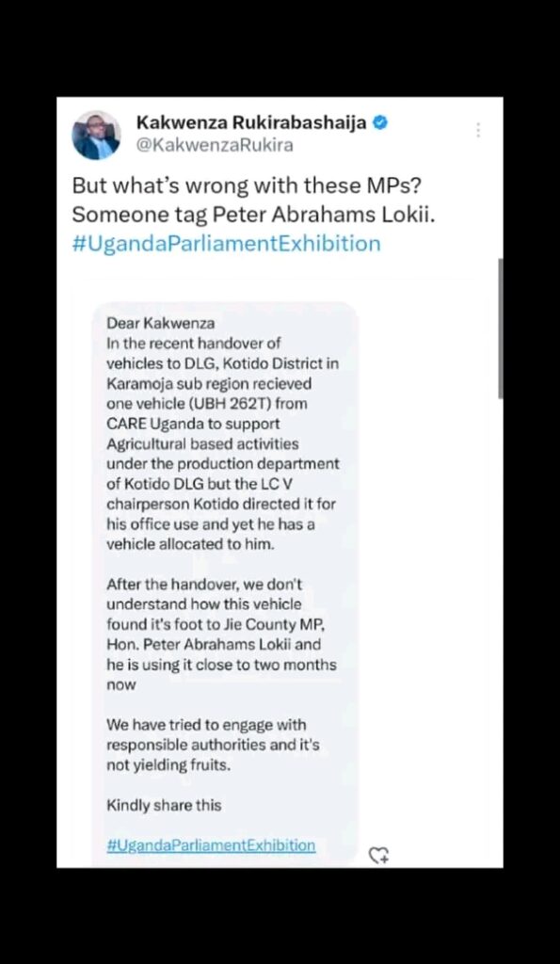This screenshot has width=560, height=964.
Task: Open the embedded message screenshot image
Action: point(225,584)
